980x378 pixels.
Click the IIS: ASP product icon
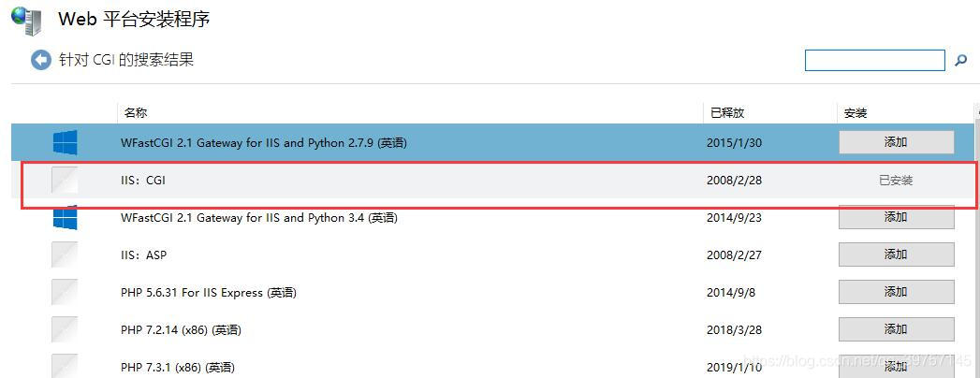[x=65, y=254]
